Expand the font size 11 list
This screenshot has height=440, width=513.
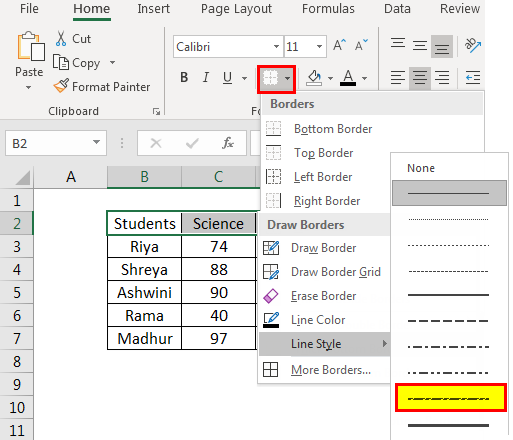pyautogui.click(x=319, y=46)
